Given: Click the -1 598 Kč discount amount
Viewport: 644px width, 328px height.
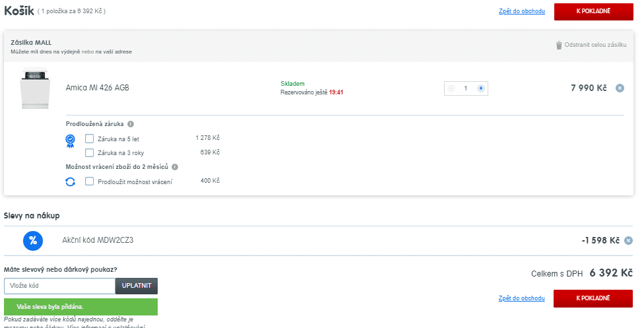Looking at the screenshot, I should coord(600,240).
